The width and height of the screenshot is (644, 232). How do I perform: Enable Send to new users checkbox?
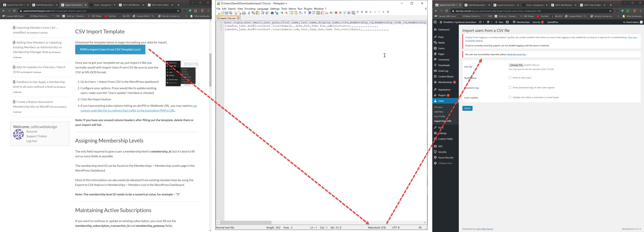coord(510,77)
